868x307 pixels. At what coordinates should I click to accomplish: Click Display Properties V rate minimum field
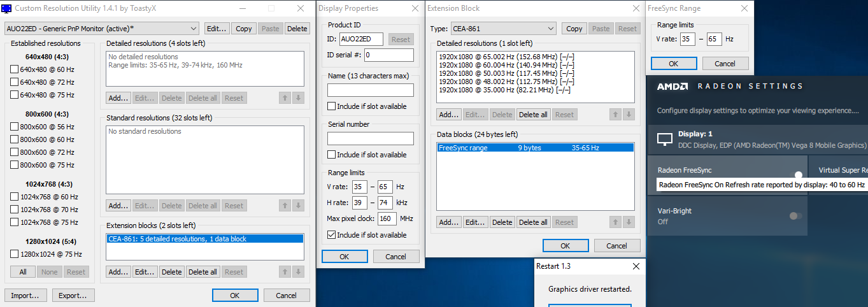360,187
